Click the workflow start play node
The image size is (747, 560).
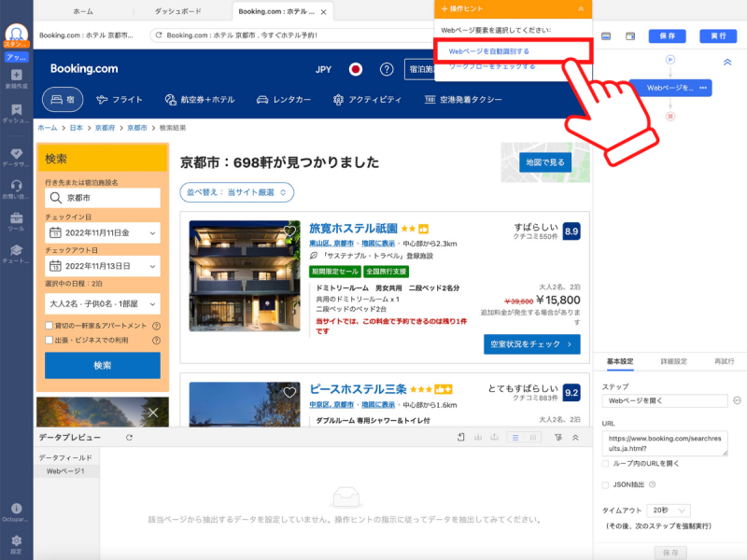point(670,60)
